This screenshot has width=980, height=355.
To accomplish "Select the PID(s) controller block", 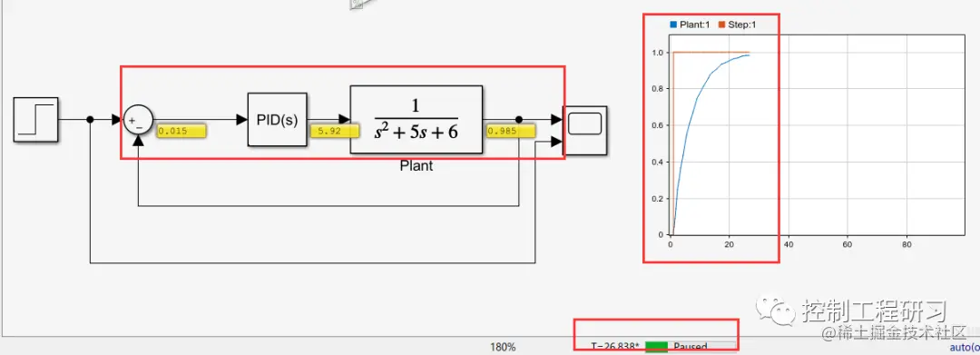I will pyautogui.click(x=277, y=119).
